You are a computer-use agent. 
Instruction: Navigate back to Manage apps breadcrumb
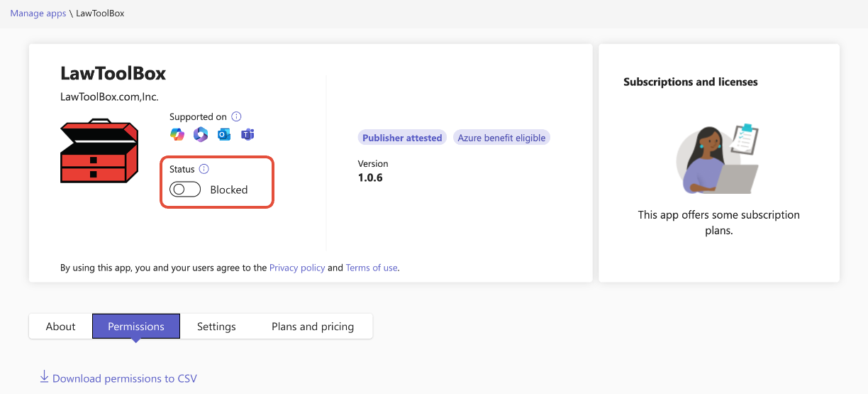point(38,13)
